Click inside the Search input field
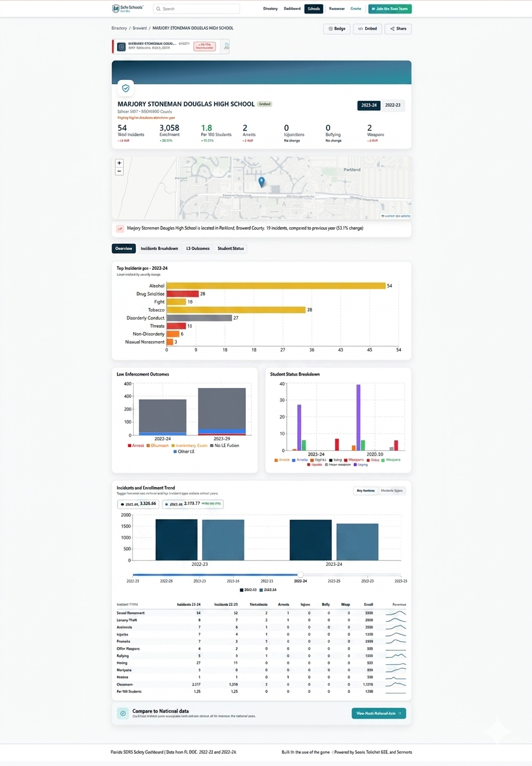Viewport: 532px width, 766px height. [x=196, y=9]
